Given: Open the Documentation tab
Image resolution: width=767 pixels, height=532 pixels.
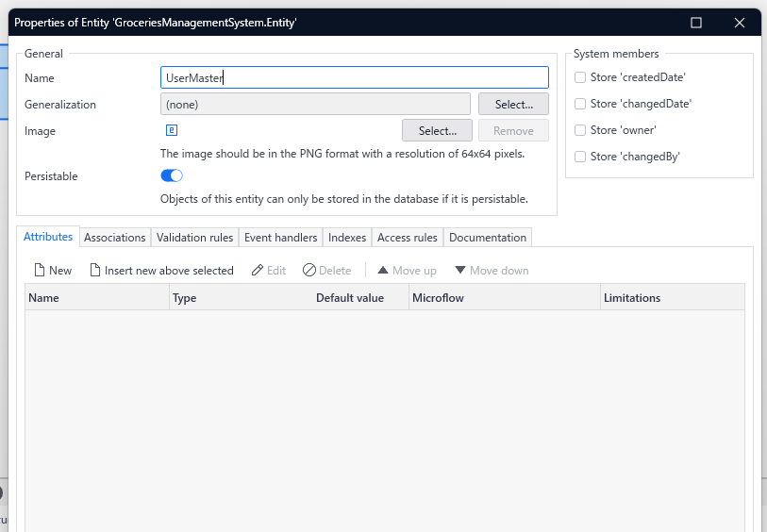Looking at the screenshot, I should [488, 238].
